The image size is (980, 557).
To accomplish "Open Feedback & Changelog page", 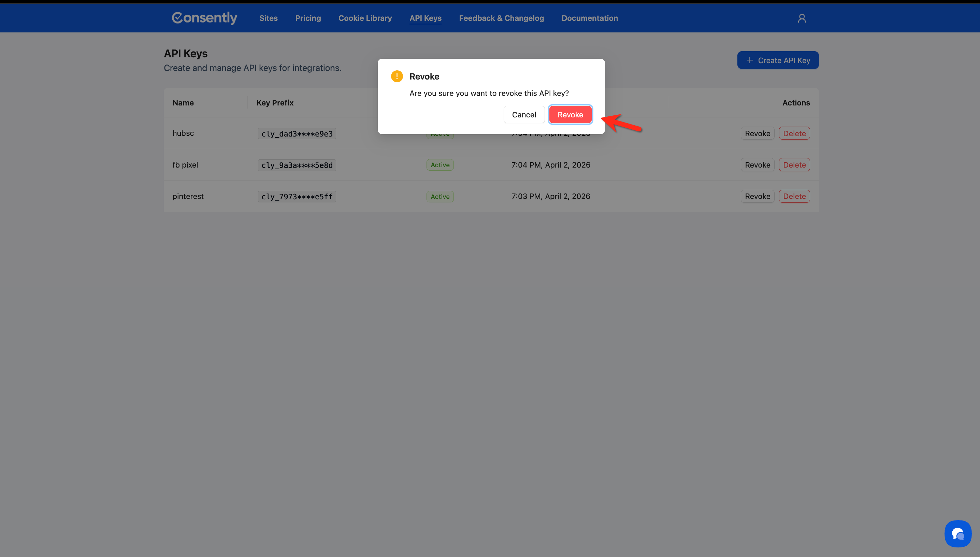I will [501, 18].
